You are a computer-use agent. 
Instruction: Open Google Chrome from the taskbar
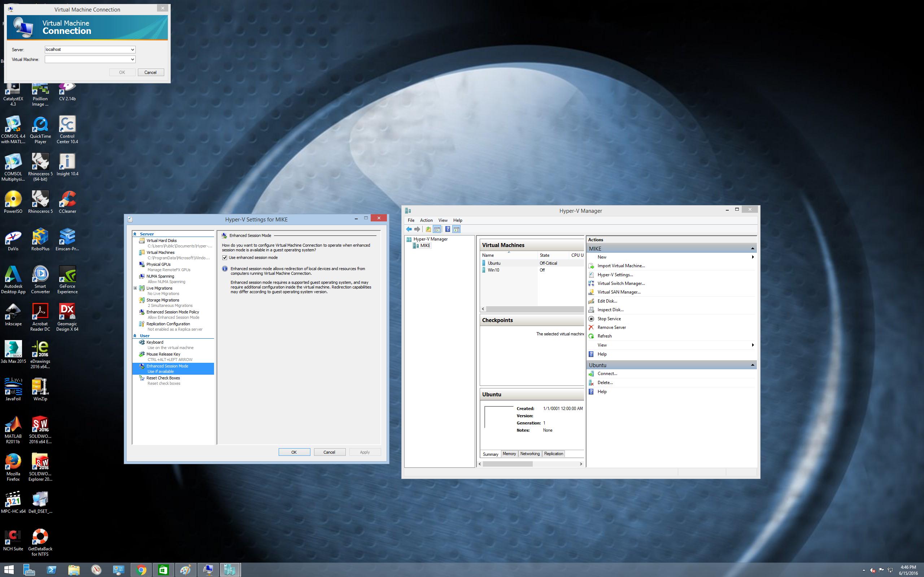tap(141, 570)
